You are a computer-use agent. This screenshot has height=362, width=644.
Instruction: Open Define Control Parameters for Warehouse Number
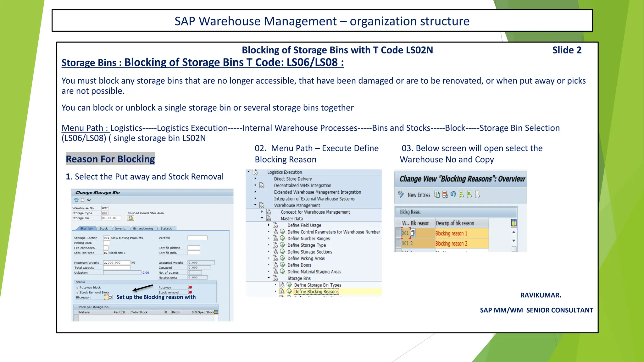point(334,232)
